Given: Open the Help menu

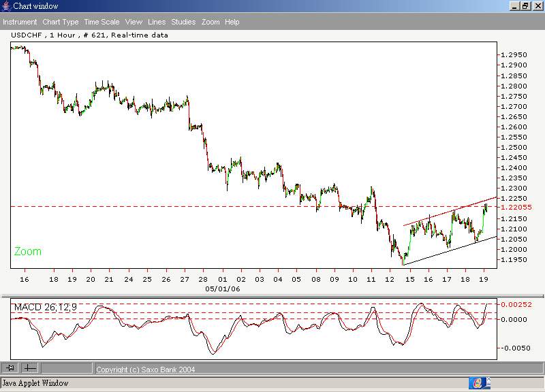Looking at the screenshot, I should (232, 22).
